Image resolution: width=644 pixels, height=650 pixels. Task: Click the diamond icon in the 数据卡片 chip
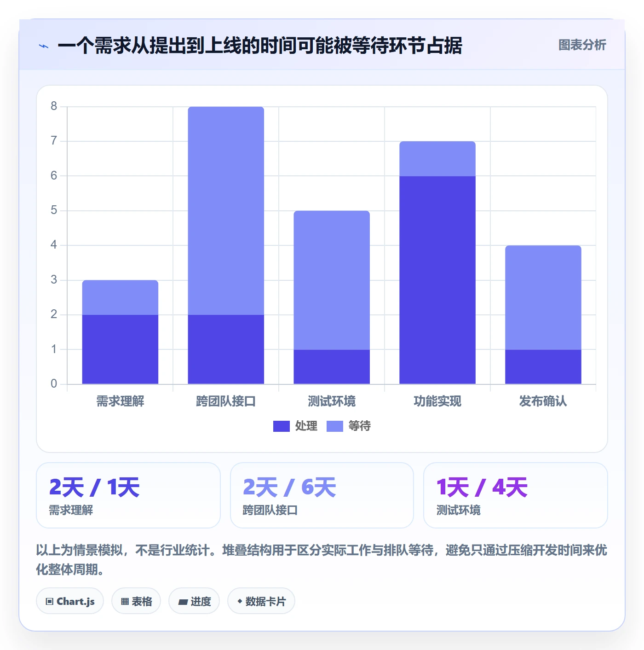click(x=240, y=601)
